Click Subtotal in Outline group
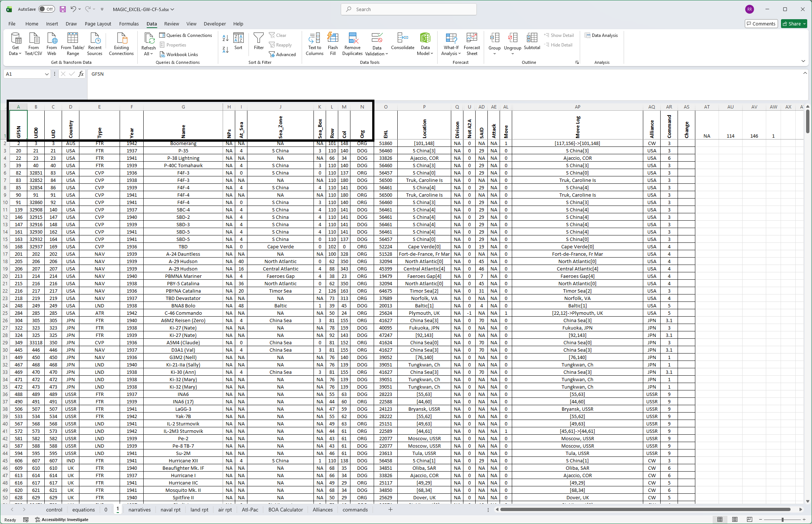Viewport: 812px width, 524px height. 532,41
